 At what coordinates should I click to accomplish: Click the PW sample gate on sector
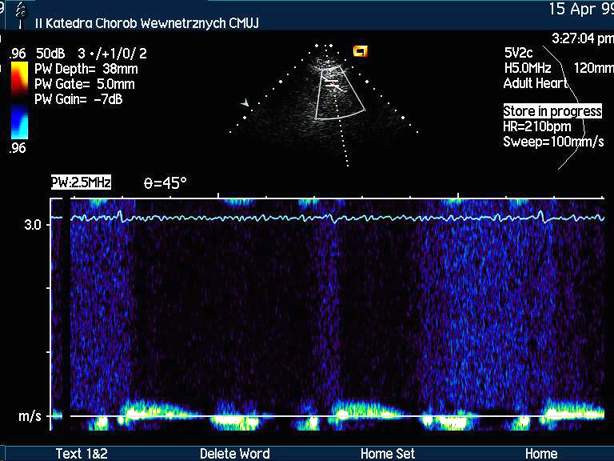click(x=333, y=83)
